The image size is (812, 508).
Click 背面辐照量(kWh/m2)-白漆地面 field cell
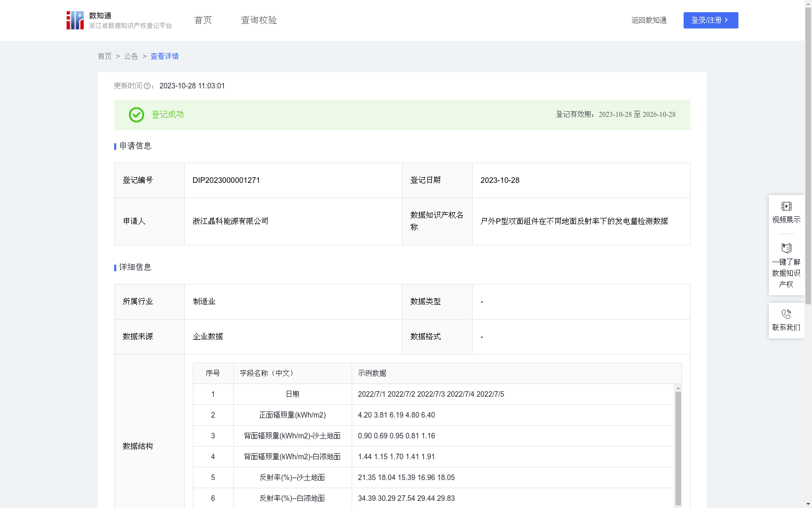click(292, 457)
